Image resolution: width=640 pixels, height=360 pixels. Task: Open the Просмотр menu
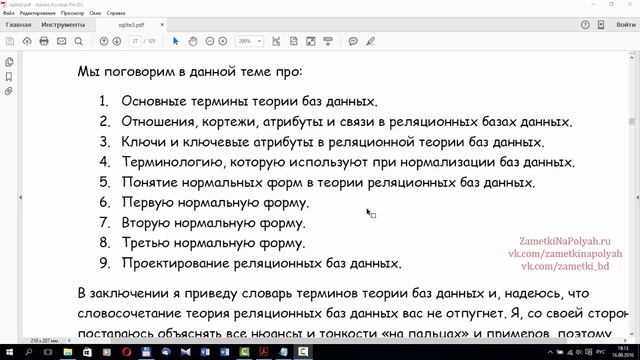click(72, 13)
